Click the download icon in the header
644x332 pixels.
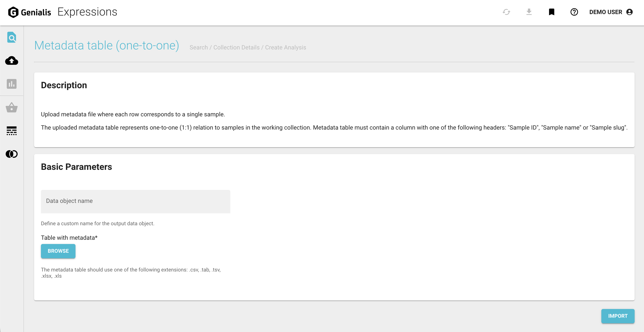(x=529, y=12)
